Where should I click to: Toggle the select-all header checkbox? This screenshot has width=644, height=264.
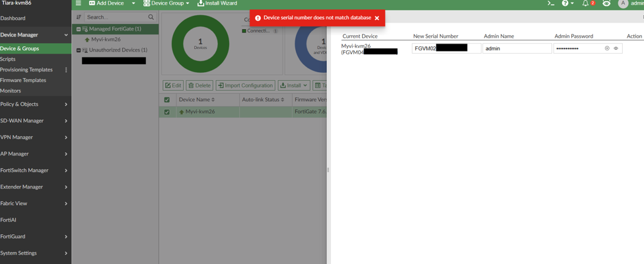click(x=166, y=100)
